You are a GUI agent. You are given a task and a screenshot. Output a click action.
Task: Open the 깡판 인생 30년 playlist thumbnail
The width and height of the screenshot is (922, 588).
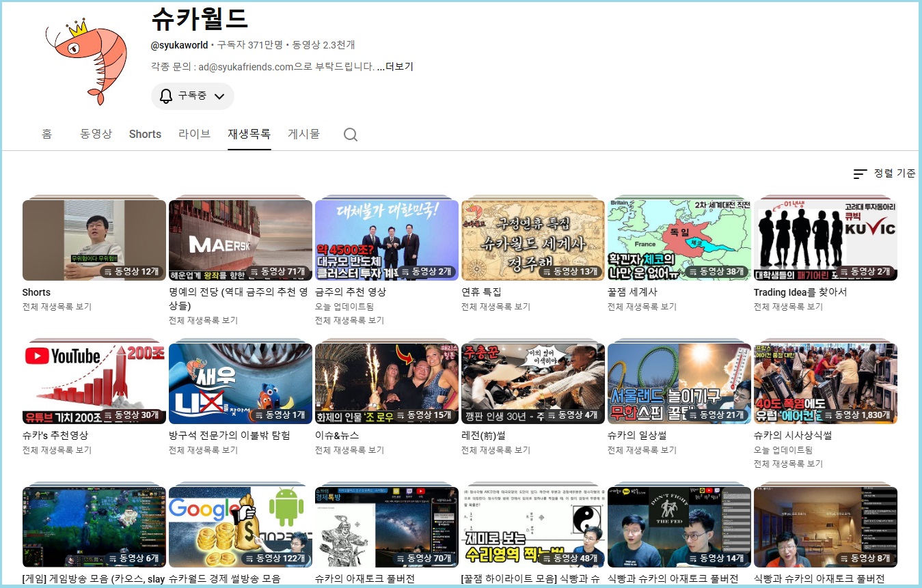coord(533,383)
